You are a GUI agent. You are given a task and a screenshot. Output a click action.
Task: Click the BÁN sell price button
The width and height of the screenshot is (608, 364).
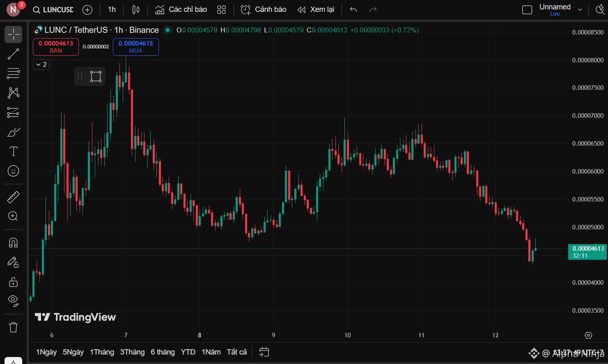click(56, 47)
